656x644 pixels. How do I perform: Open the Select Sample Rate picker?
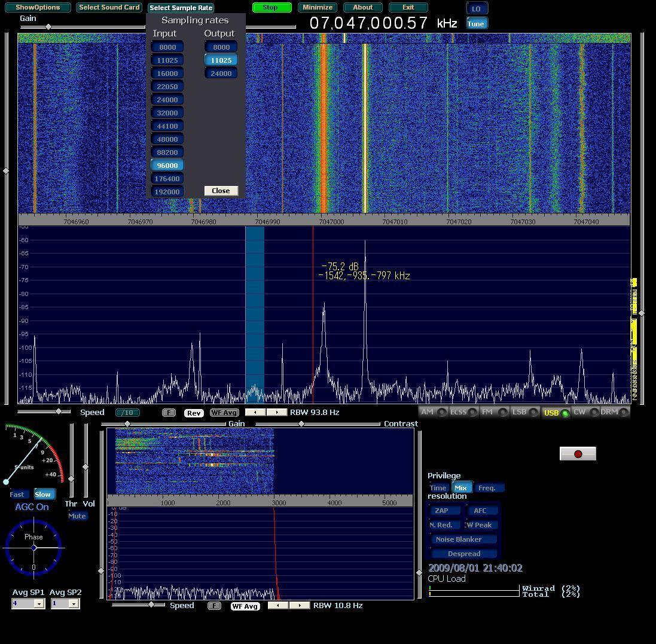point(180,8)
